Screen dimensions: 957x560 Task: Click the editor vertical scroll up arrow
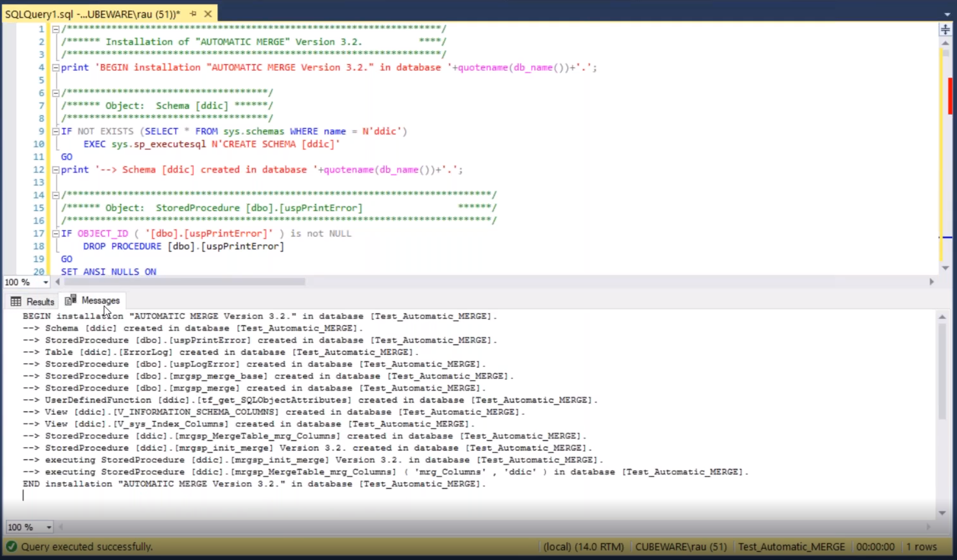(x=945, y=43)
